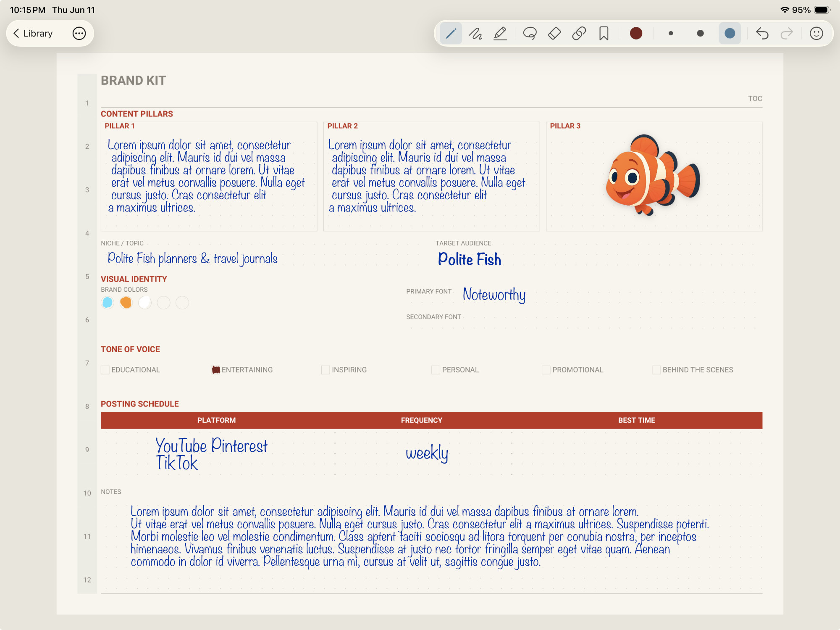Check the Inspiring tone checkbox

click(x=325, y=370)
